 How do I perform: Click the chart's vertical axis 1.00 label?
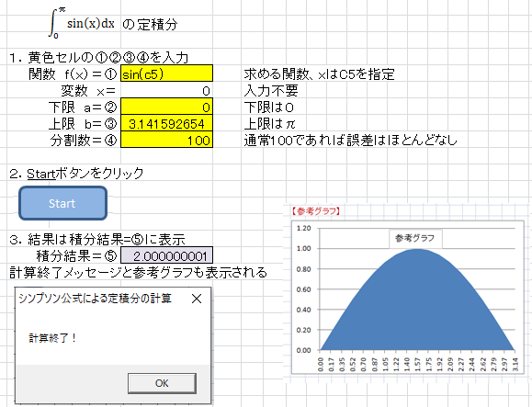tap(303, 249)
